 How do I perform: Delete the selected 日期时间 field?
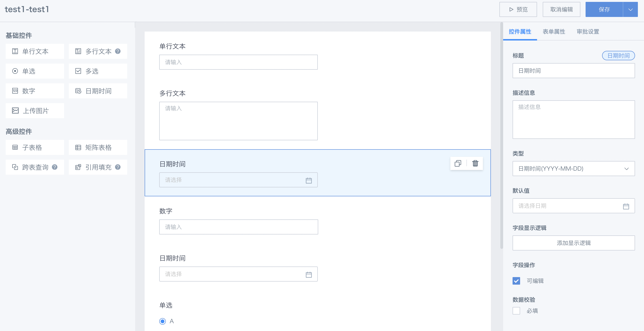coord(475,163)
